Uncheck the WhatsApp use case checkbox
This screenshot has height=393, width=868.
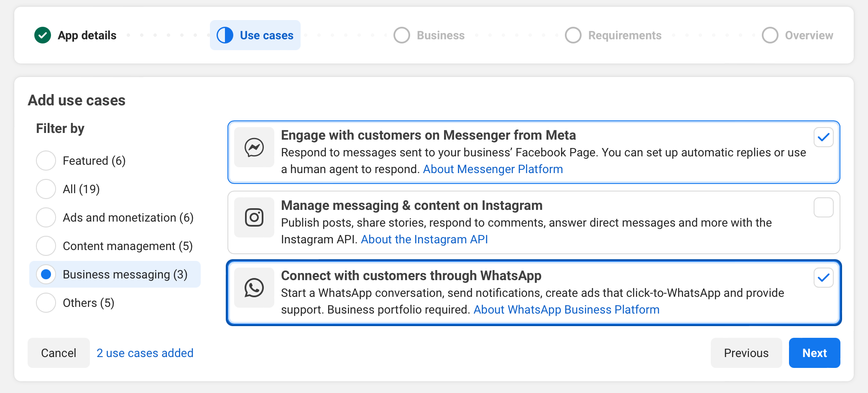coord(824,278)
